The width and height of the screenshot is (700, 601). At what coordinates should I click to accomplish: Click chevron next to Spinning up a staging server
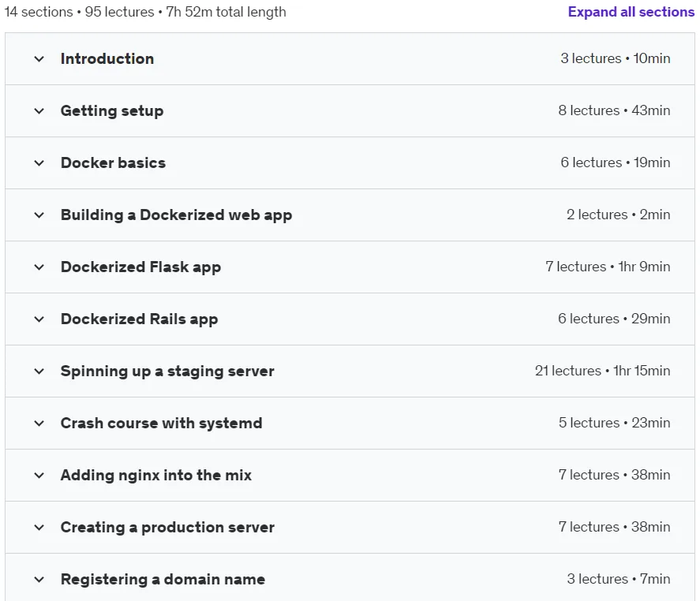click(39, 371)
